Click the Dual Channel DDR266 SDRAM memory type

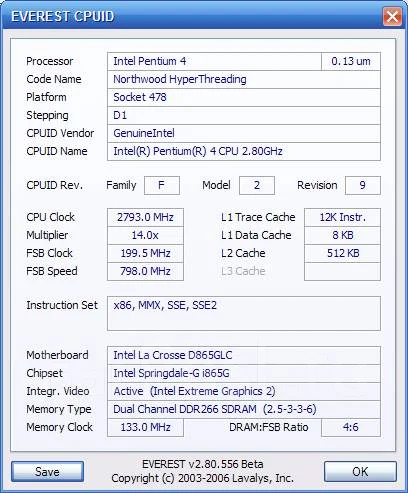coord(244,409)
